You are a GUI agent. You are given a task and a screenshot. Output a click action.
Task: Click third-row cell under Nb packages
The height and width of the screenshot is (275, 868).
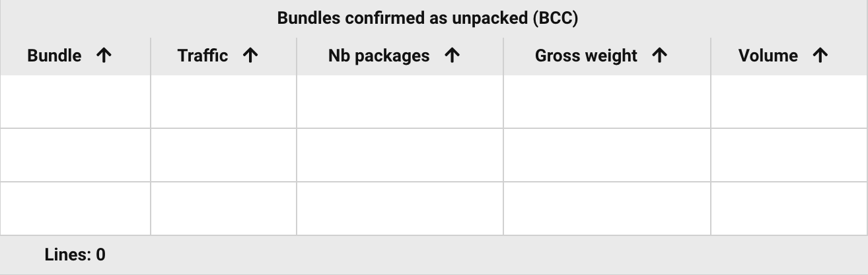click(400, 209)
